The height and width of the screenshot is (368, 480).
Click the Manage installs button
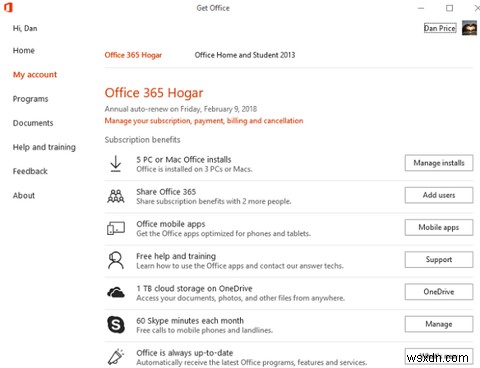click(439, 163)
